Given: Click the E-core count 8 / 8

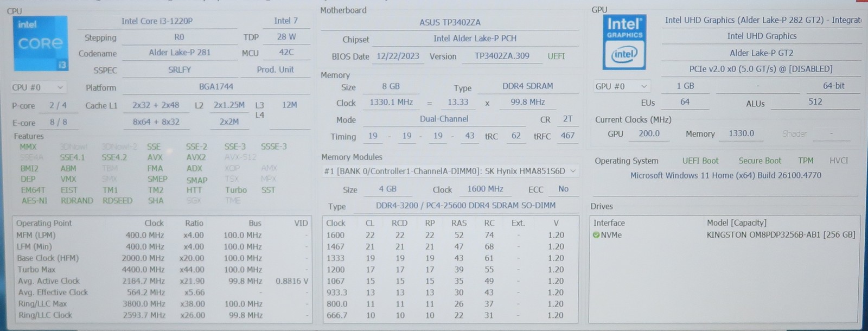Looking at the screenshot, I should tap(58, 122).
